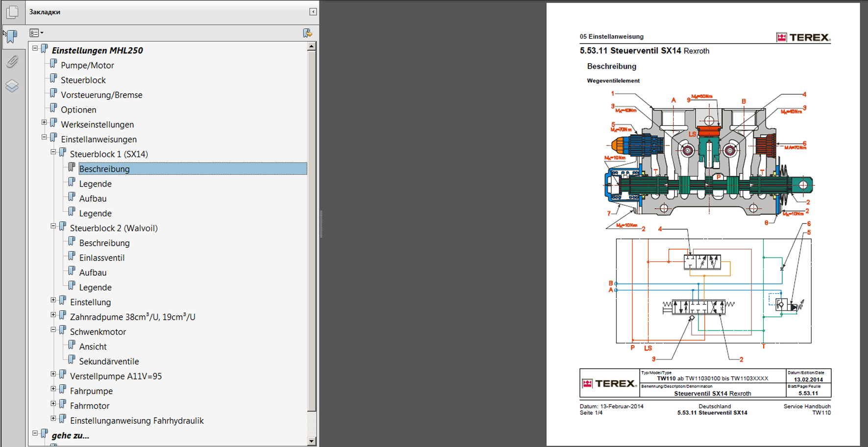The image size is (868, 447).
Task: Click scroll down arrow in bookmarks list
Action: pos(312,441)
